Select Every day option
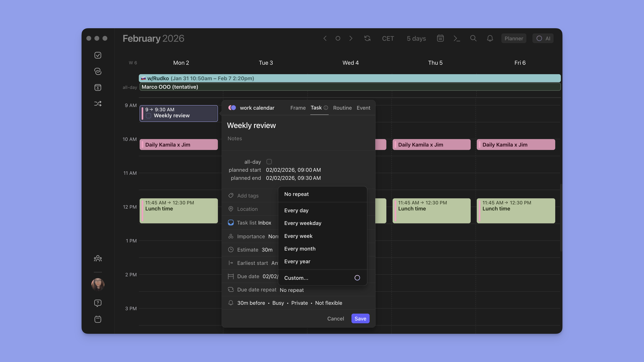Viewport: 644px width, 362px height. click(x=322, y=210)
